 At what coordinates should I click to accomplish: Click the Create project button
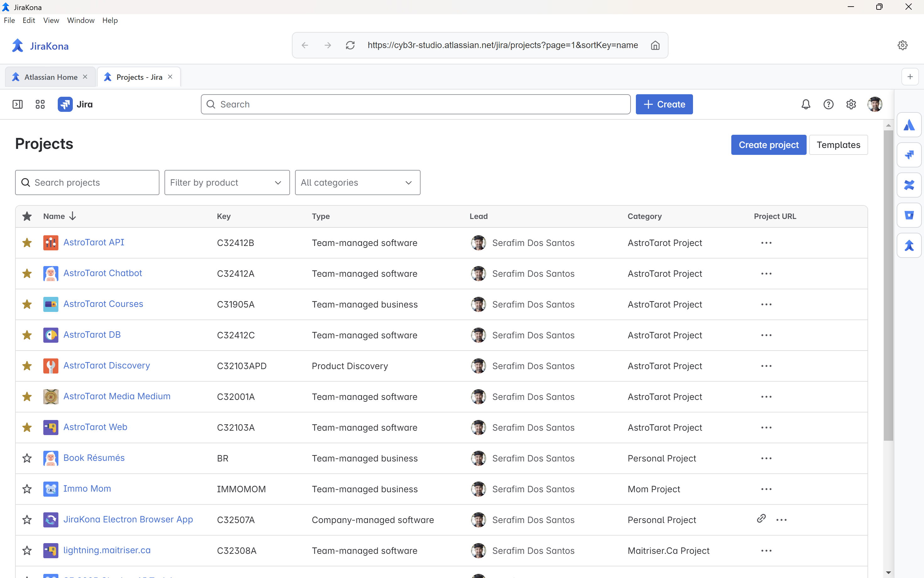click(768, 144)
